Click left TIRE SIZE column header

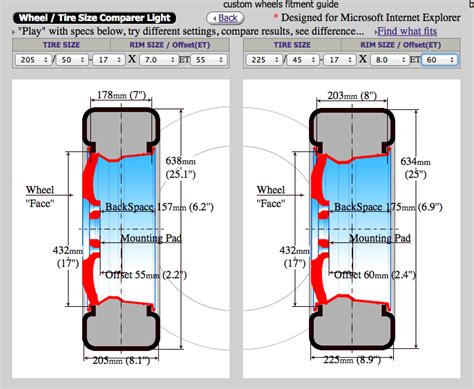point(61,45)
